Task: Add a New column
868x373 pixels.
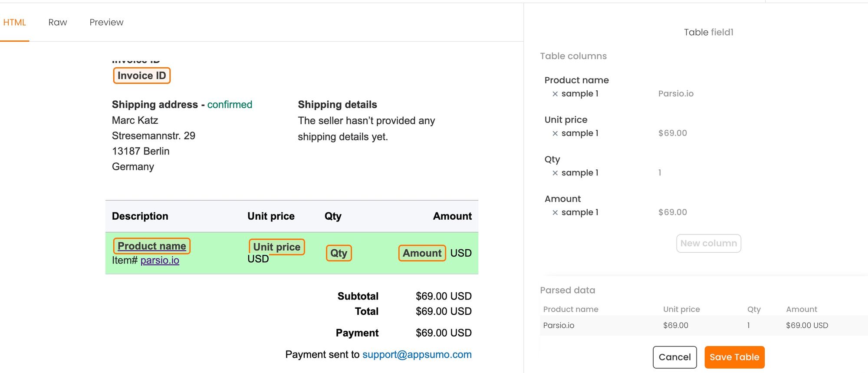Action: tap(708, 243)
